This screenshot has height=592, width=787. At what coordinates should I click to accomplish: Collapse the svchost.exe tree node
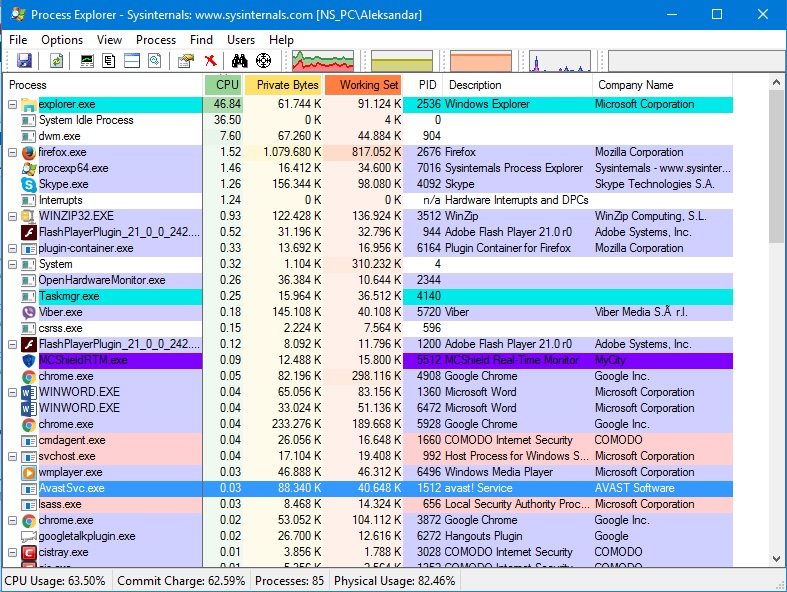pyautogui.click(x=13, y=456)
